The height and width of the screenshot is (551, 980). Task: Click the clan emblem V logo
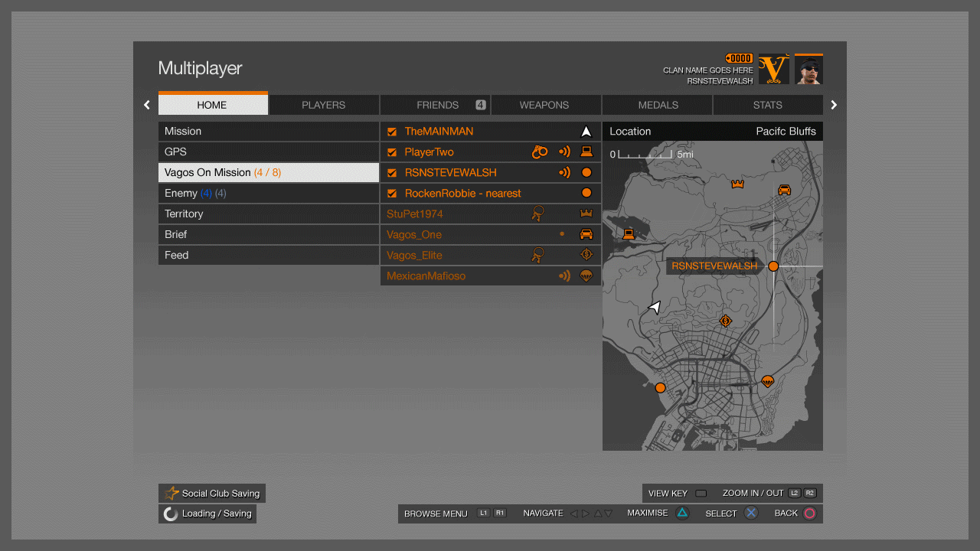point(773,70)
